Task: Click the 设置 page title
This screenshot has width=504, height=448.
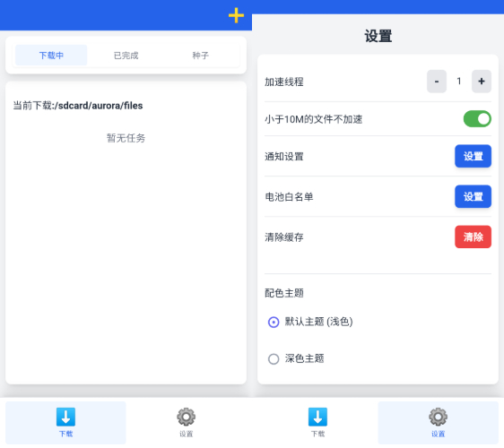Action: pyautogui.click(x=378, y=36)
